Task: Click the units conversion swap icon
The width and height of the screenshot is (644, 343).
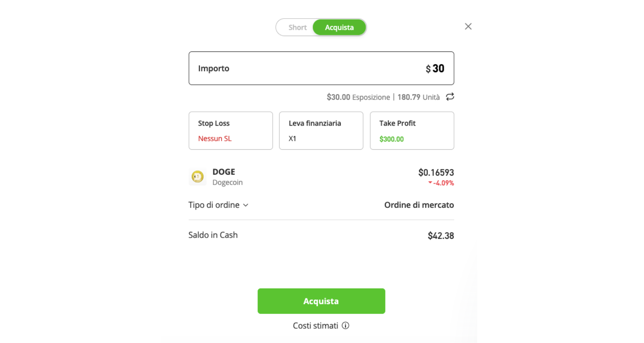Action: 450,96
